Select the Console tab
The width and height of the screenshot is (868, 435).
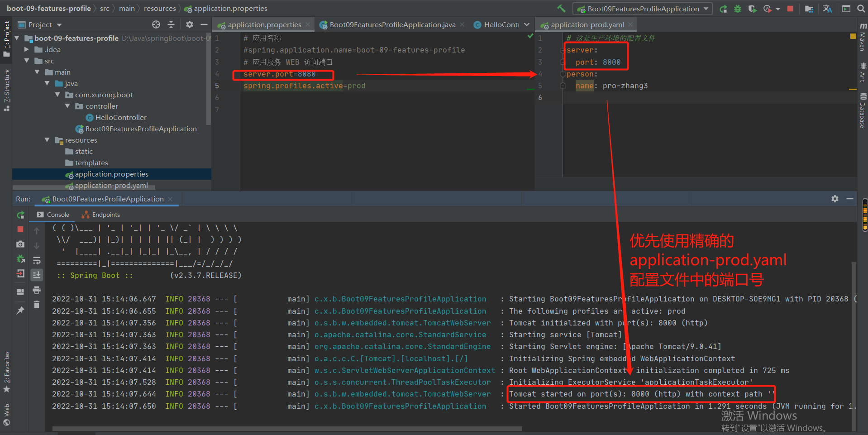tap(53, 215)
